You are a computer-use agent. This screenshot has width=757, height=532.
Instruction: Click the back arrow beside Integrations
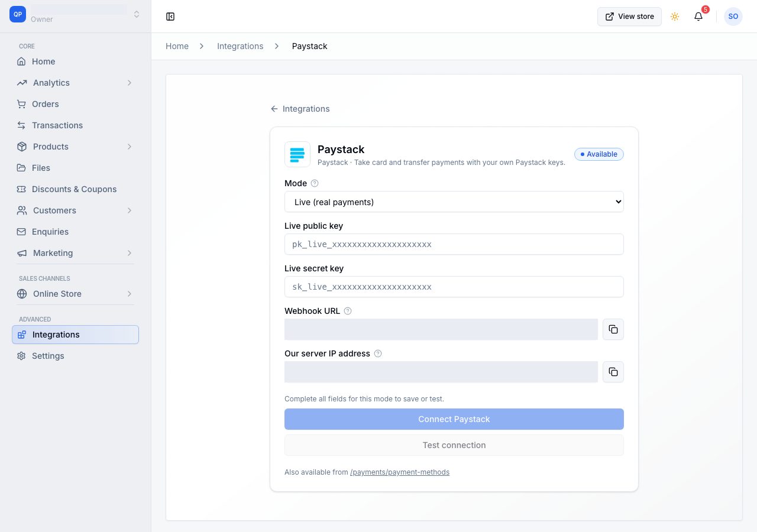pyautogui.click(x=274, y=109)
